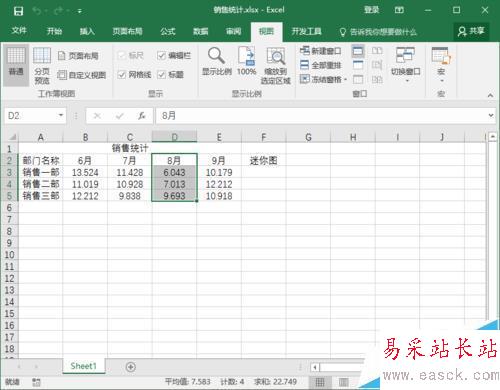Toggle the 编辑栏 formula bar checkbox

tap(174, 55)
